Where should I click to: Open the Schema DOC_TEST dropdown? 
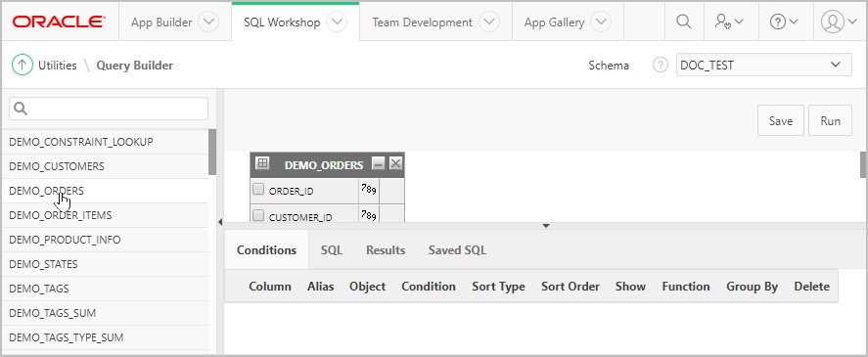[764, 65]
